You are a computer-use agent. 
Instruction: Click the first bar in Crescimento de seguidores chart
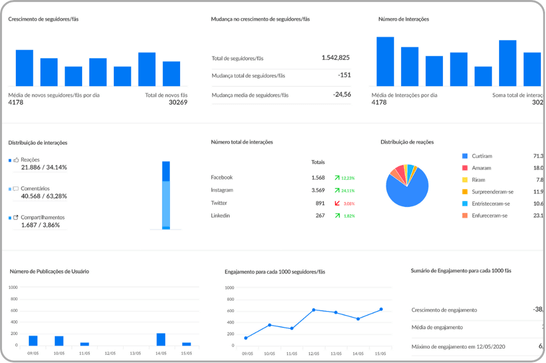25,68
